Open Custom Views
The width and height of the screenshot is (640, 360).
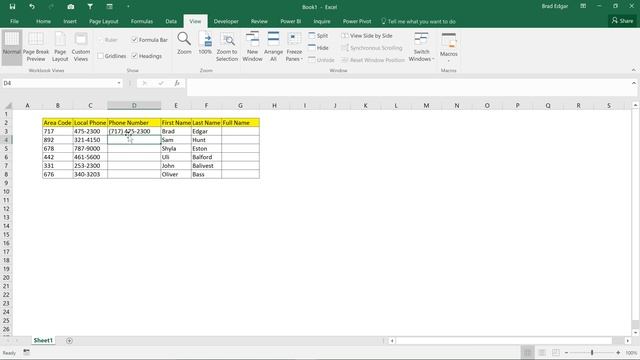(x=81, y=47)
